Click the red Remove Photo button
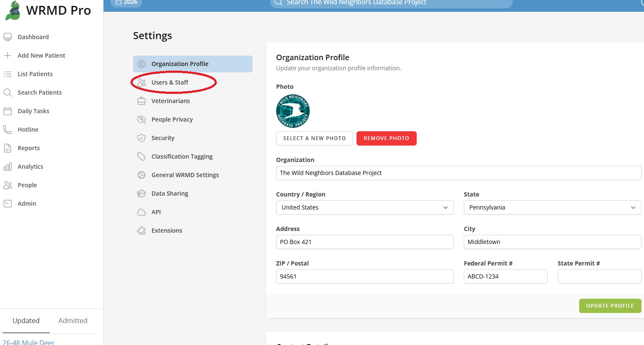Image resolution: width=644 pixels, height=345 pixels. [386, 138]
